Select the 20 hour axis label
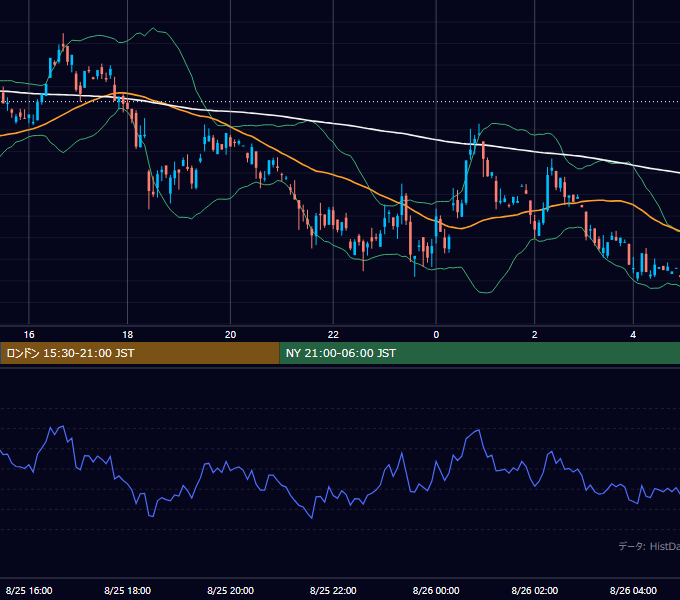Image resolution: width=680 pixels, height=600 pixels. tap(230, 335)
